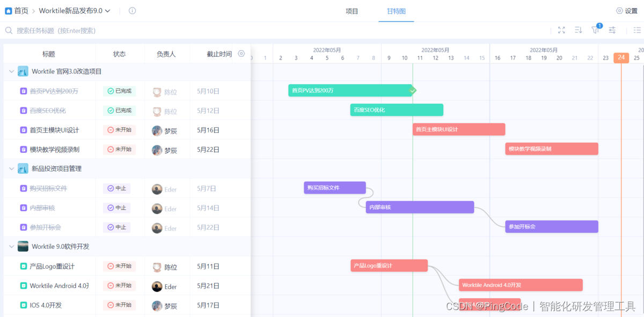
Task: Collapse the 新品投资项目管理 group
Action: [x=11, y=168]
